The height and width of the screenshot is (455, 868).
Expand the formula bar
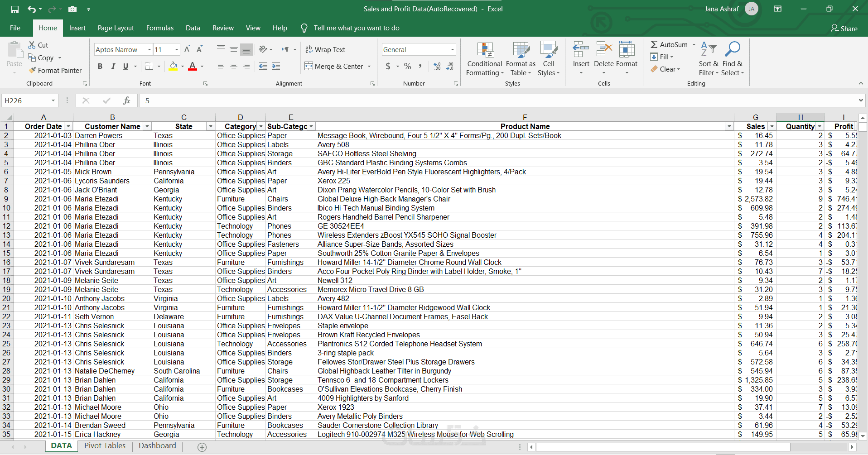click(861, 101)
